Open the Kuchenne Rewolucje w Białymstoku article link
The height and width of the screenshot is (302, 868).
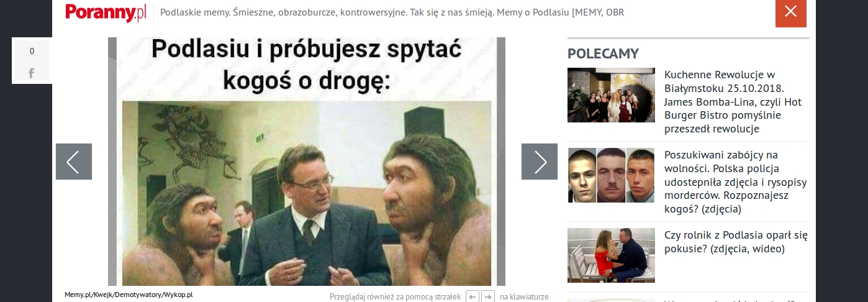734,102
